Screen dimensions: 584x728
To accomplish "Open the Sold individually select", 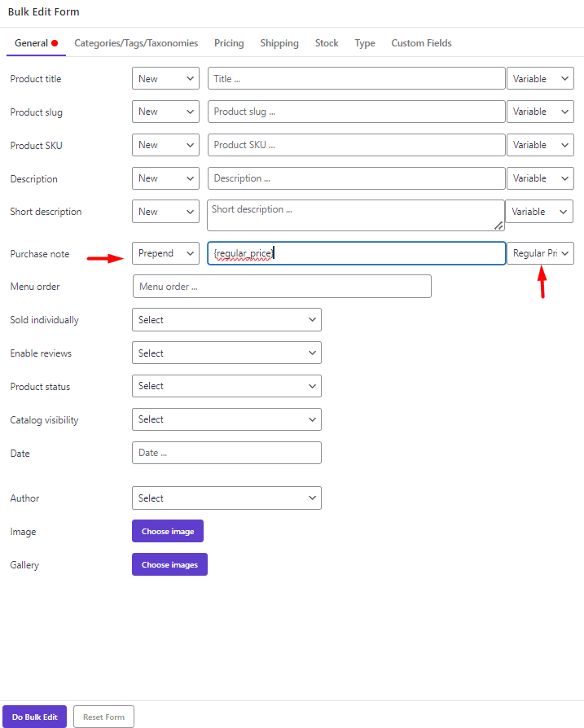I will [226, 319].
